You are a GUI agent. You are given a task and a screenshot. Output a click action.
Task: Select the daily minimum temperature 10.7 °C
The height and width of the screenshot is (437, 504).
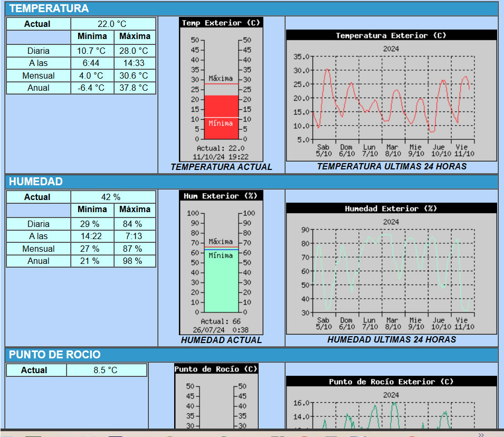coord(91,51)
